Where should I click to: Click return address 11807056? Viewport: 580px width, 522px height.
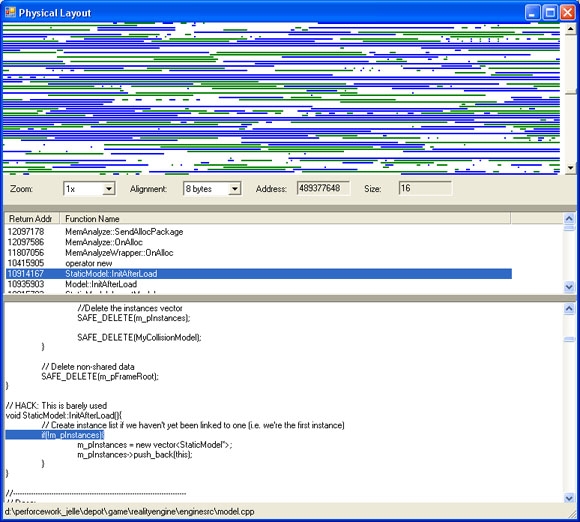pos(26,253)
